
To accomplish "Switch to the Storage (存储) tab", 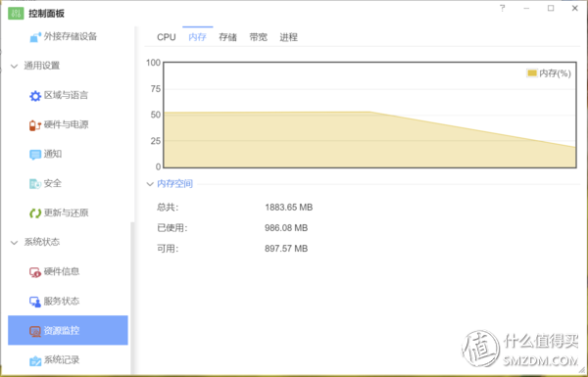I will coord(228,37).
